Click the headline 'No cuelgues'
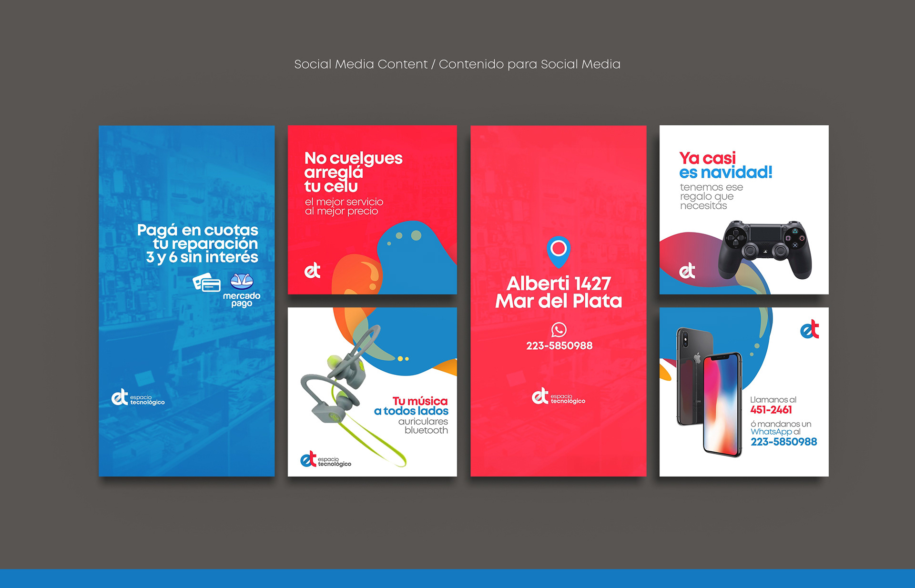The width and height of the screenshot is (915, 588). click(354, 158)
